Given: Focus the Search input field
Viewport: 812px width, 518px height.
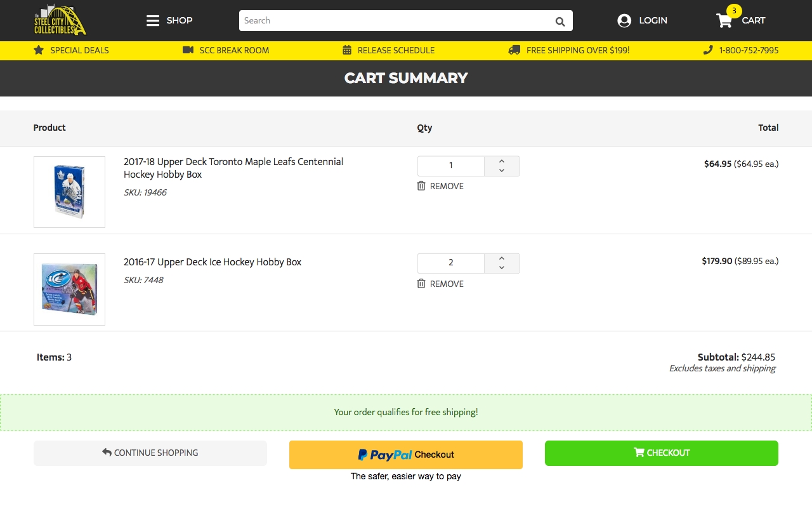Looking at the screenshot, I should point(393,20).
